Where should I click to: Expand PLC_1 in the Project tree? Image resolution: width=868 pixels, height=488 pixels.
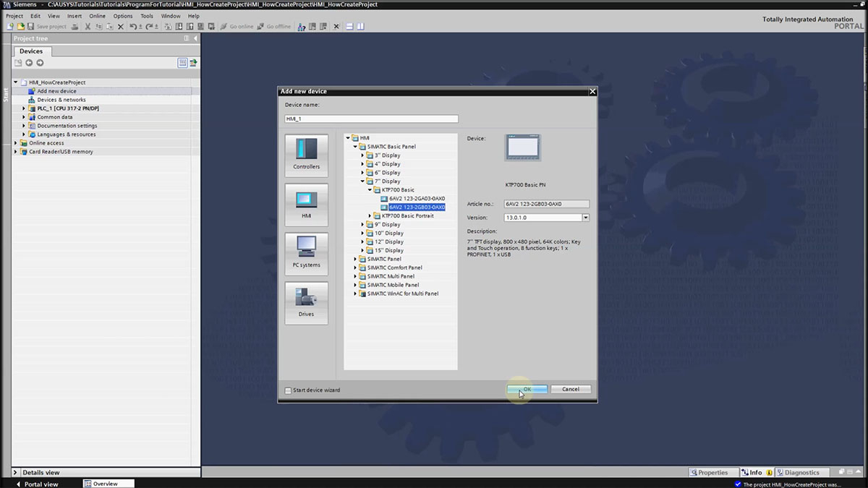(x=24, y=108)
